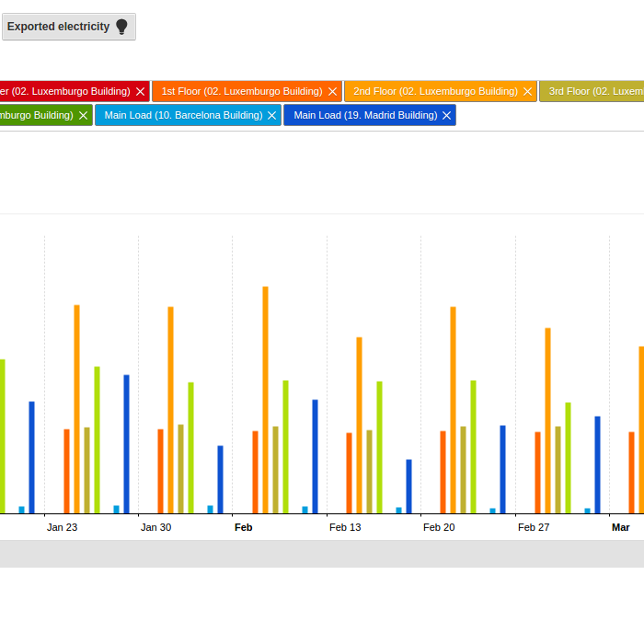The image size is (644, 644).
Task: Click the Jan 30 axis label
Action: 155,527
